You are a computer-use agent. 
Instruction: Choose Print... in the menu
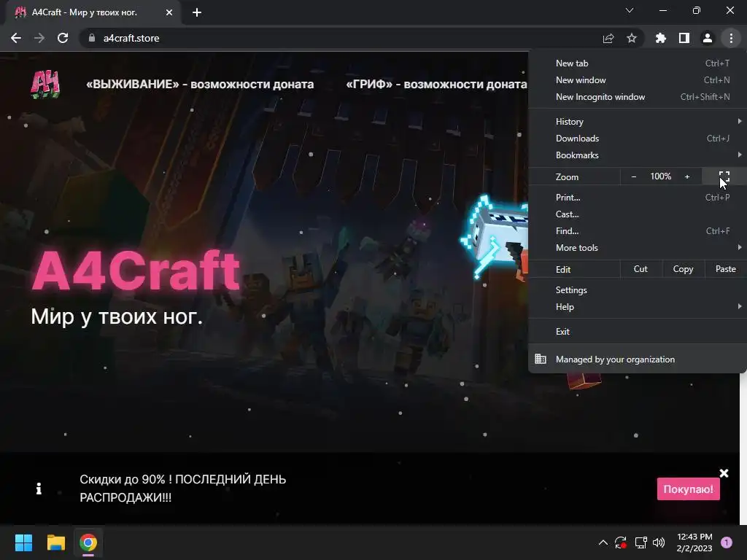(x=638, y=197)
